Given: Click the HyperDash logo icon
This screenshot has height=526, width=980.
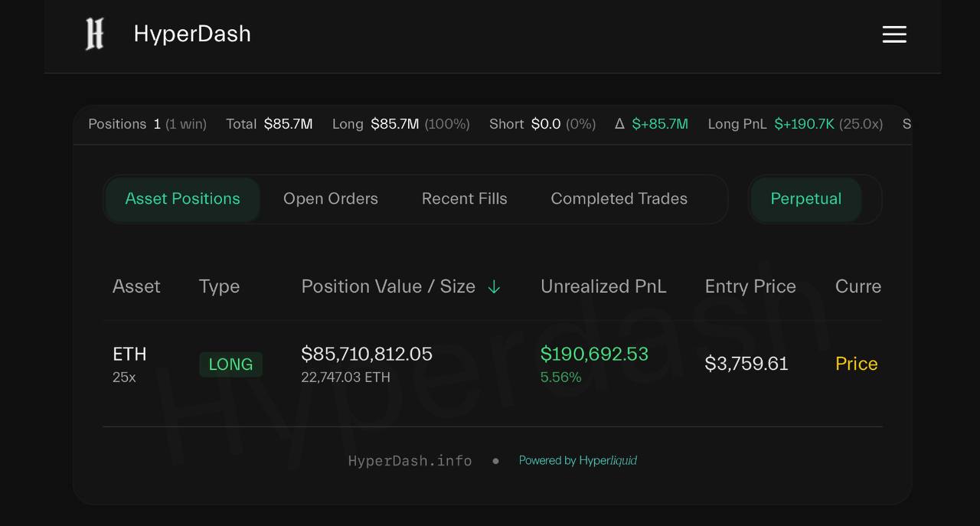Looking at the screenshot, I should click(x=94, y=34).
